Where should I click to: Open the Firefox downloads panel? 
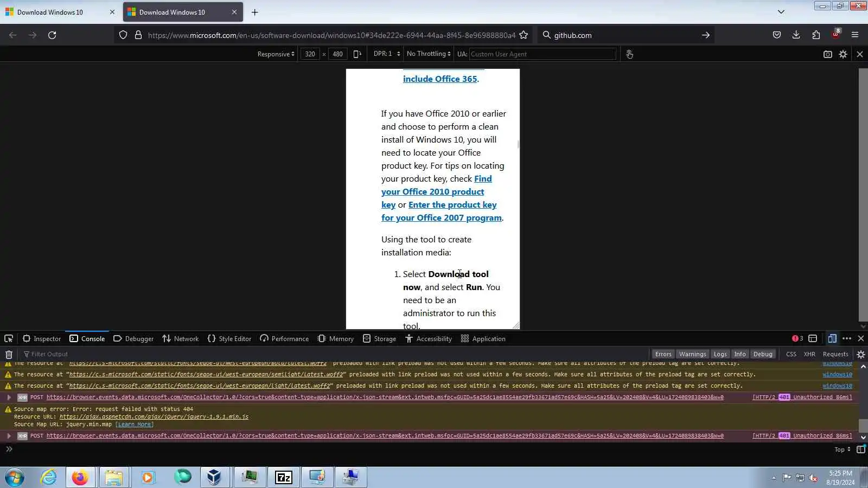click(x=796, y=35)
